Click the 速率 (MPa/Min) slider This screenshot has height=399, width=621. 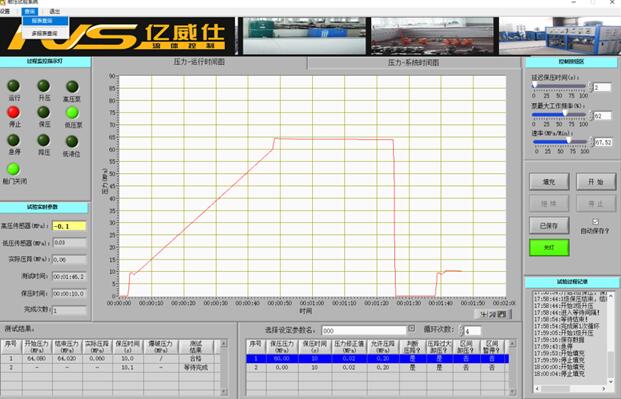(560, 141)
